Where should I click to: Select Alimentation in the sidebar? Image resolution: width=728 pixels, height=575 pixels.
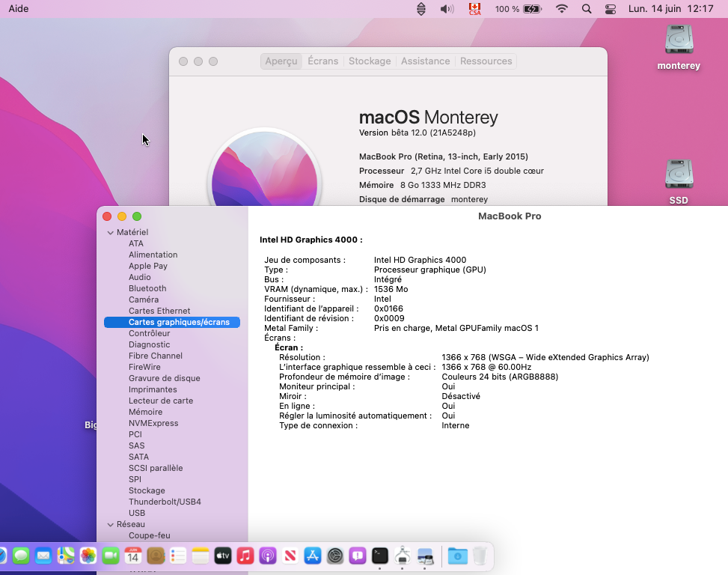pyautogui.click(x=153, y=255)
